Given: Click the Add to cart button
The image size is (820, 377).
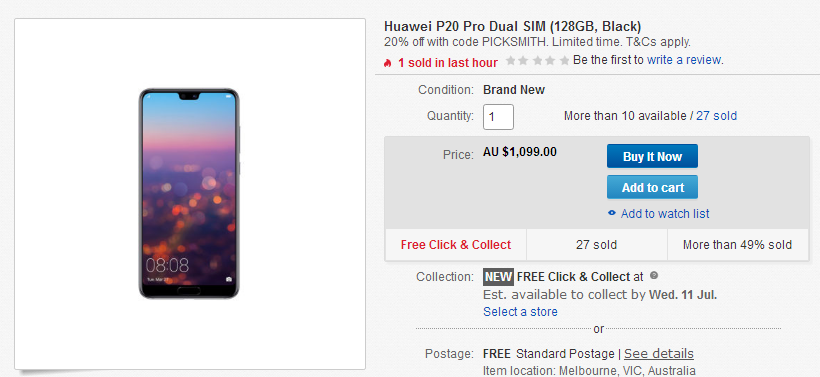Looking at the screenshot, I should pyautogui.click(x=652, y=187).
